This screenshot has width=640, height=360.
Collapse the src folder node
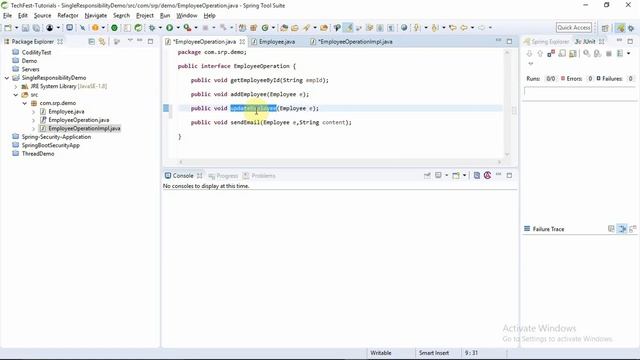(16, 95)
